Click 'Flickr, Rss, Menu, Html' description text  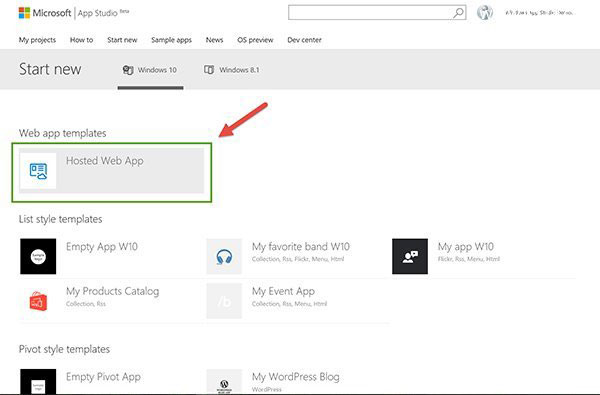469,259
